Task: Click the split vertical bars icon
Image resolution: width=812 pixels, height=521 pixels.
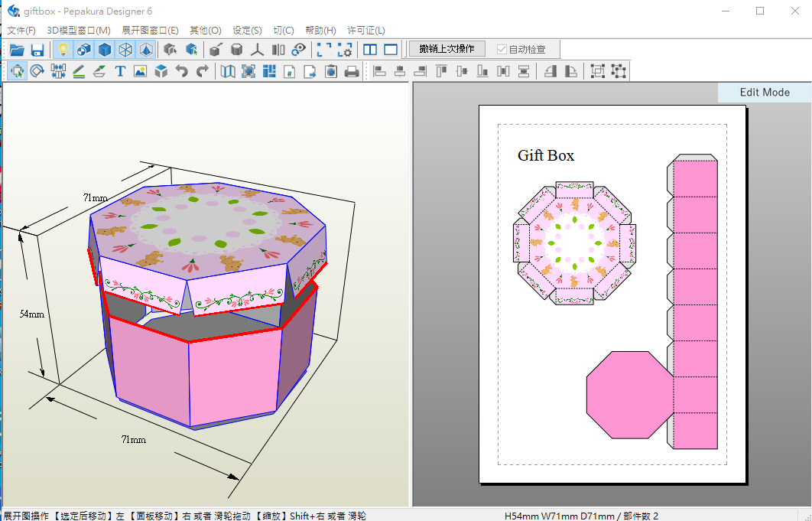Action: pyautogui.click(x=278, y=50)
